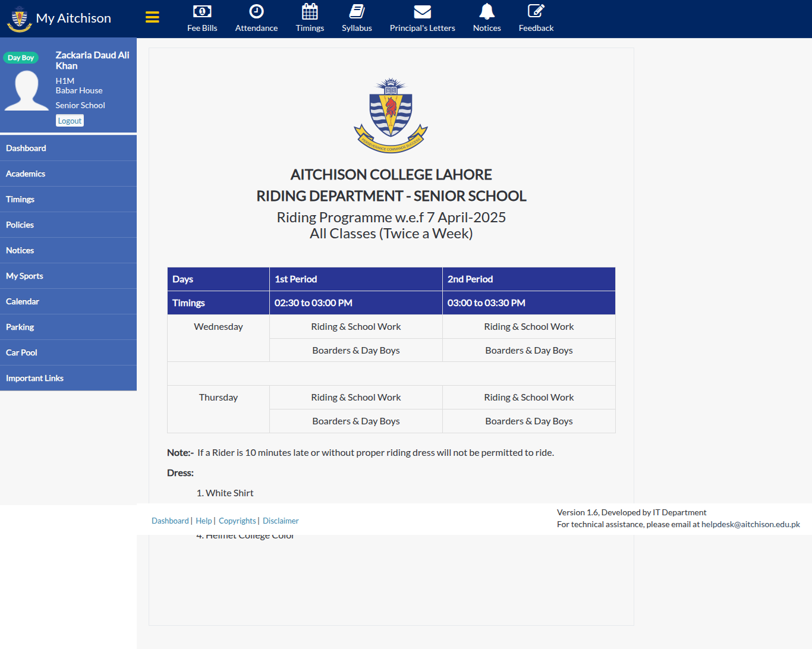Select Dashboard in the sidebar
Viewport: 812px width, 649px height.
[68, 148]
